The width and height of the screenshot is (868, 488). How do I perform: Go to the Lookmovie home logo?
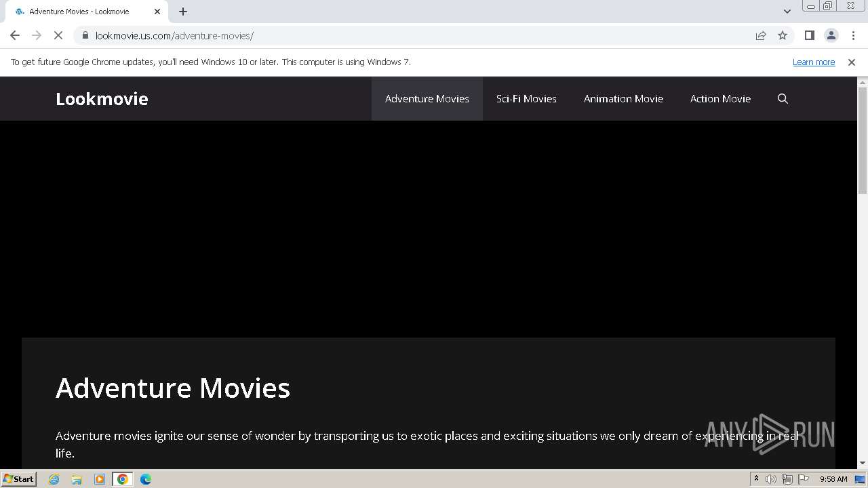tap(102, 99)
